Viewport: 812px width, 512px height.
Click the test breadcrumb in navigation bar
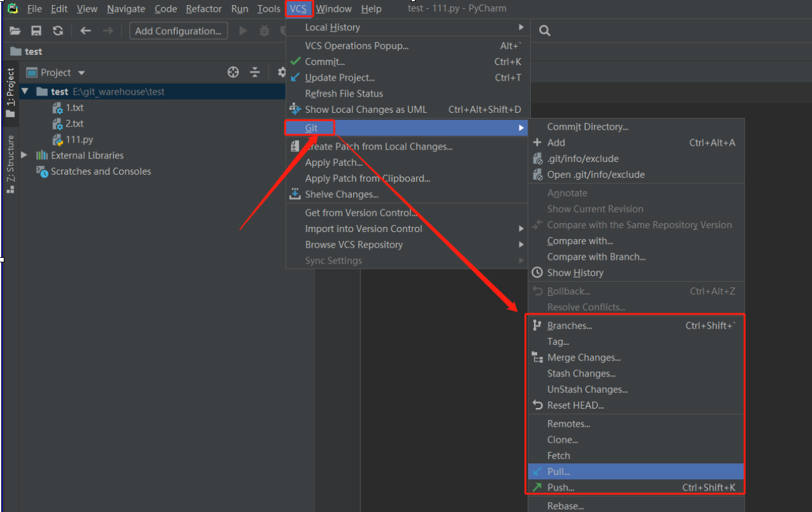[27, 52]
